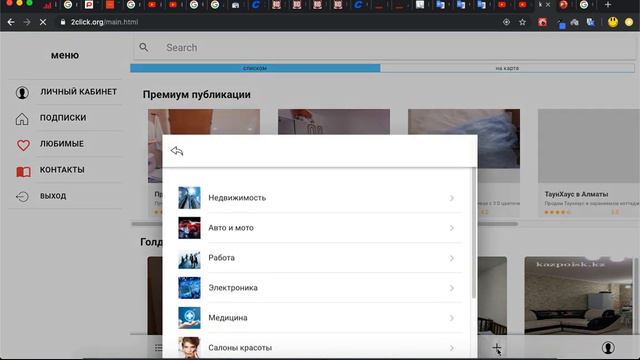Click the search magnifier icon
This screenshot has height=360, width=640.
pos(144,47)
